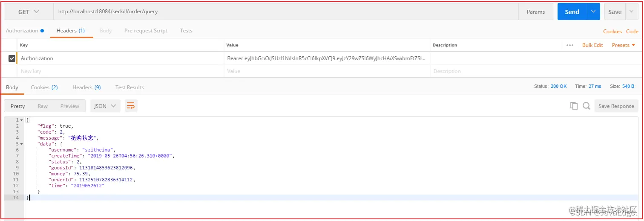Click the Size 540 B indicator
The height and width of the screenshot is (221, 644).
tap(622, 86)
